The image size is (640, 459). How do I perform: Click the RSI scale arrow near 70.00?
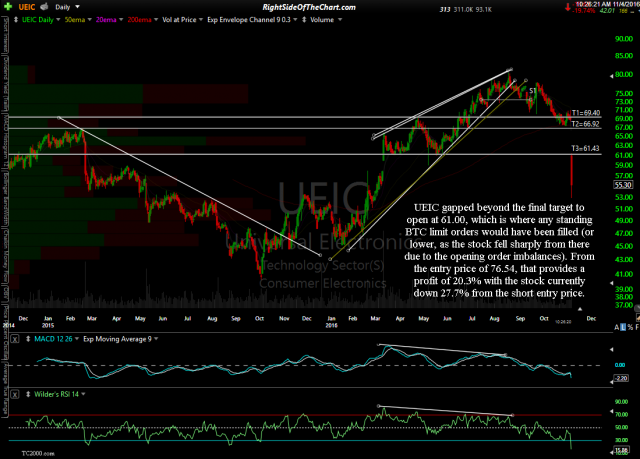coord(611,412)
